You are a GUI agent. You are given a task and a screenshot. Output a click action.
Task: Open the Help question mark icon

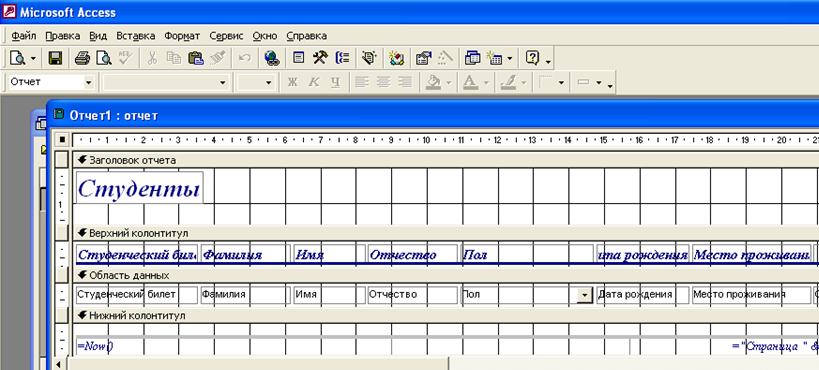(532, 57)
